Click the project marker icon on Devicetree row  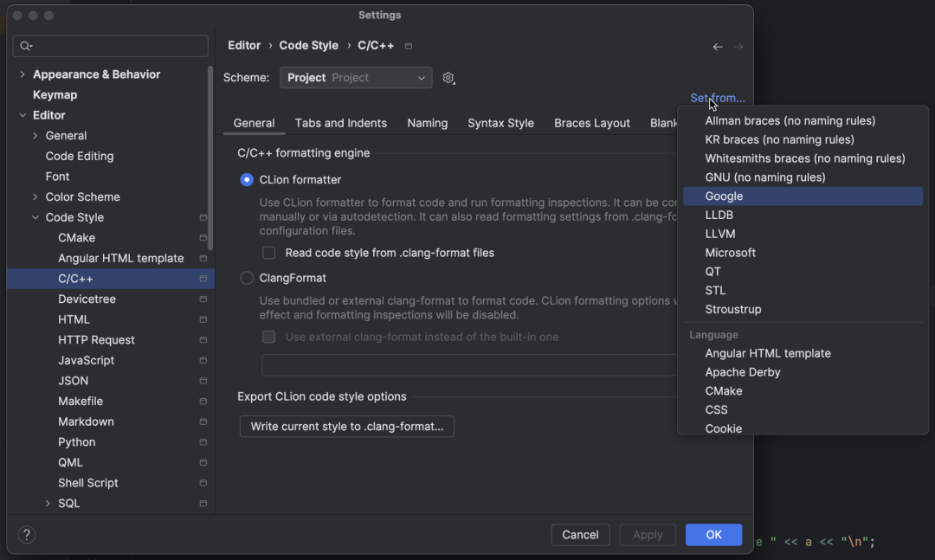click(203, 299)
